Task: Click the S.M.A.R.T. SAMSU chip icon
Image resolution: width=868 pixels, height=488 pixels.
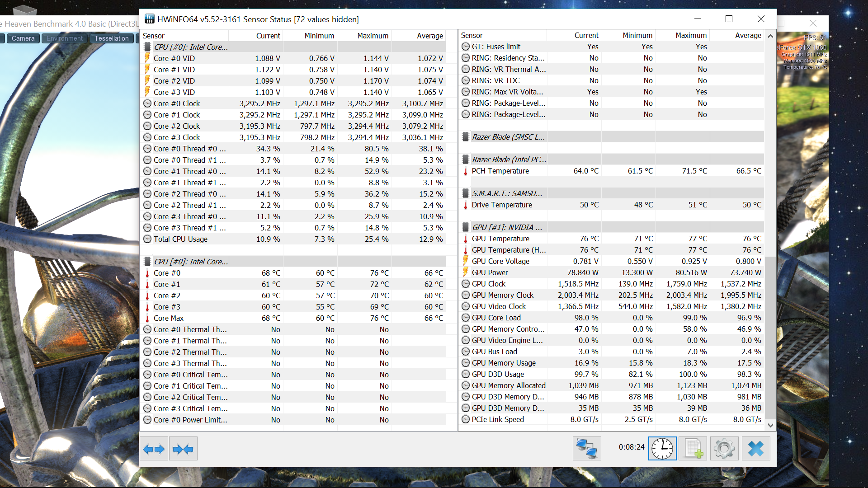Action: pyautogui.click(x=466, y=193)
